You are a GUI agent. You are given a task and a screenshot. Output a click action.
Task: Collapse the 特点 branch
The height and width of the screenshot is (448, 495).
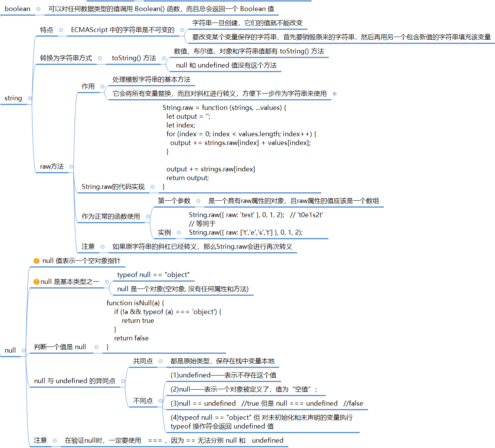(61, 30)
